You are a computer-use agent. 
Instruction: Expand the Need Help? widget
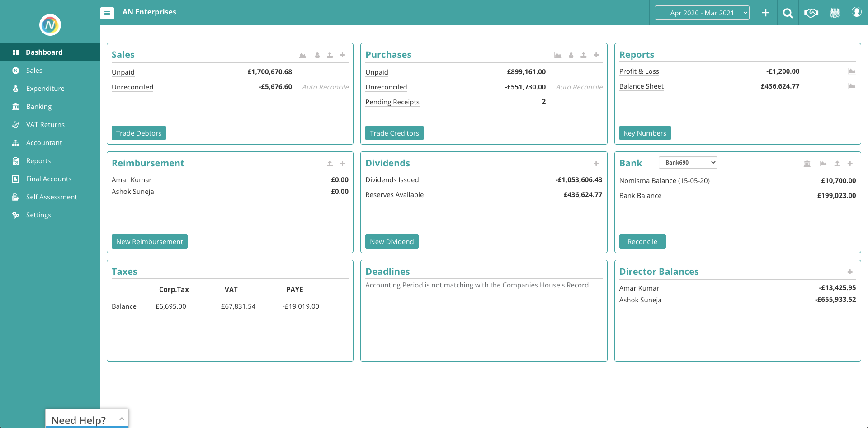coord(87,419)
